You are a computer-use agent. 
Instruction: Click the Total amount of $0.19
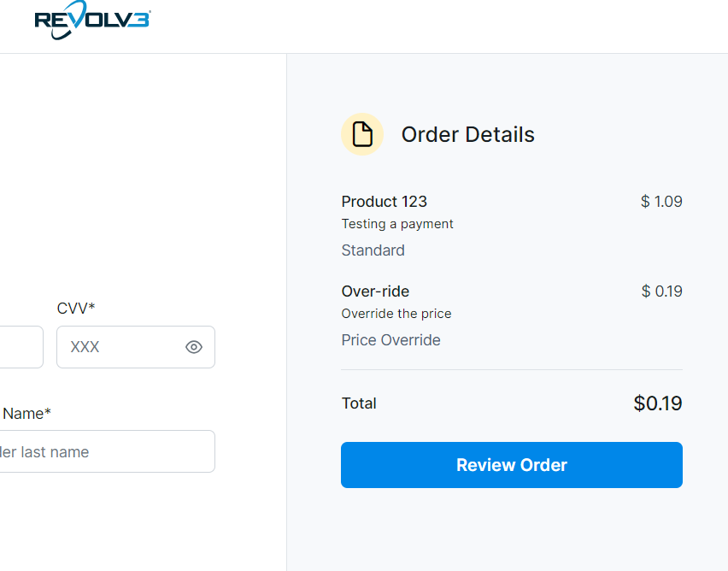[x=658, y=403]
